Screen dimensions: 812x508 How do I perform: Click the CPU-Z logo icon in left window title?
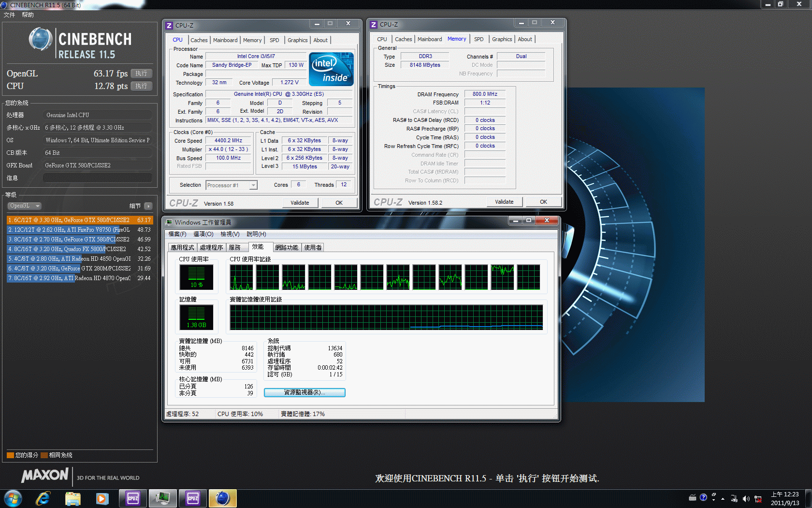tap(169, 26)
